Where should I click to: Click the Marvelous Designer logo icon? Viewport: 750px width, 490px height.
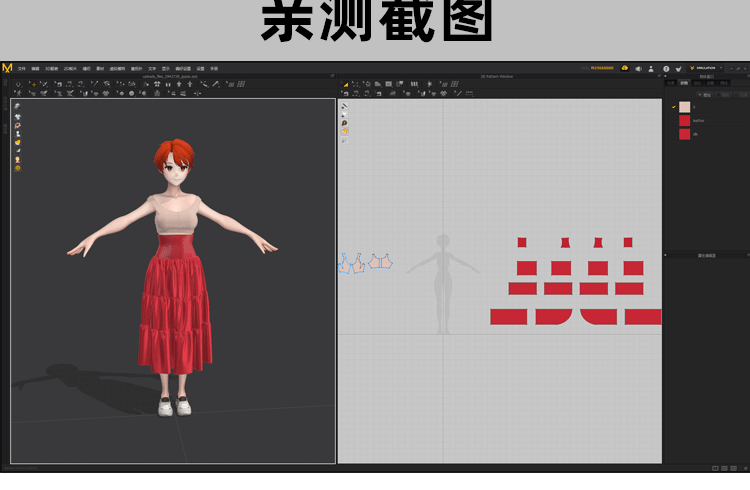click(x=8, y=68)
